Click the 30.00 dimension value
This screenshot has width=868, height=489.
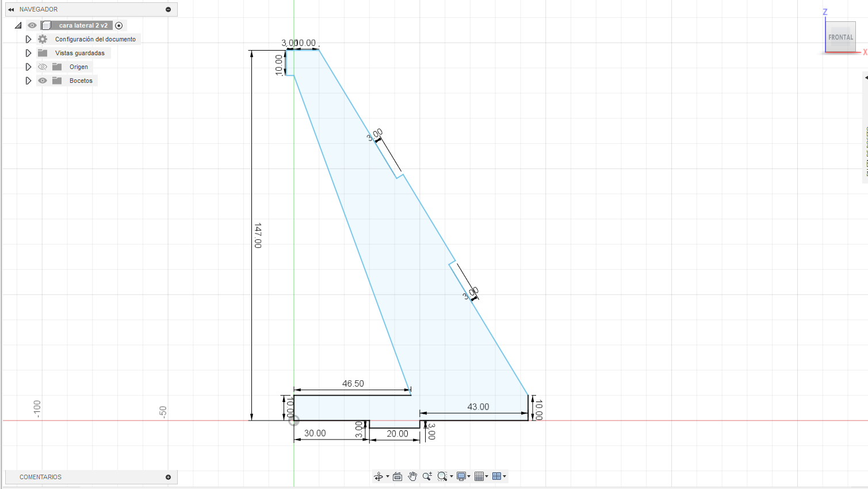pos(315,433)
